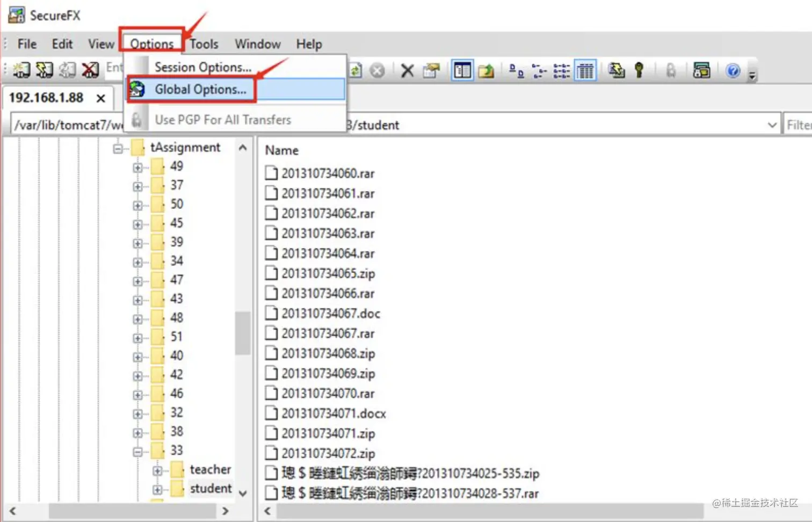Choose Session Options... menu entry
The image size is (812, 522).
(x=236, y=67)
